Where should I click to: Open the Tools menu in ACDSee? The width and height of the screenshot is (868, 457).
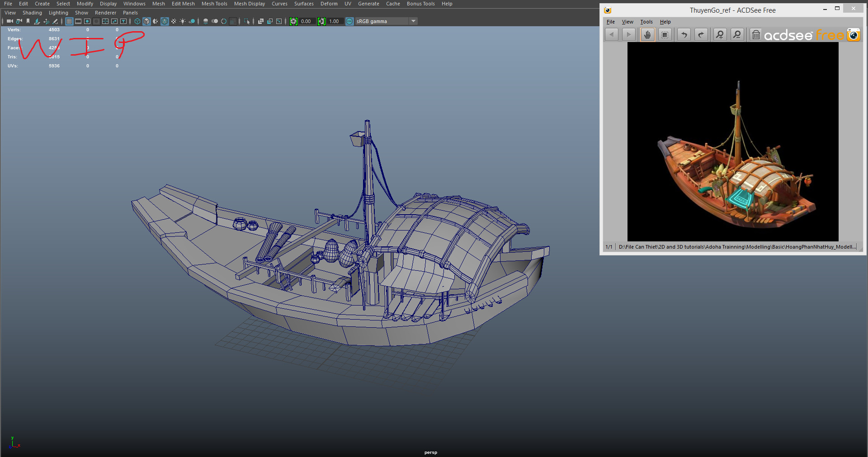tap(646, 22)
